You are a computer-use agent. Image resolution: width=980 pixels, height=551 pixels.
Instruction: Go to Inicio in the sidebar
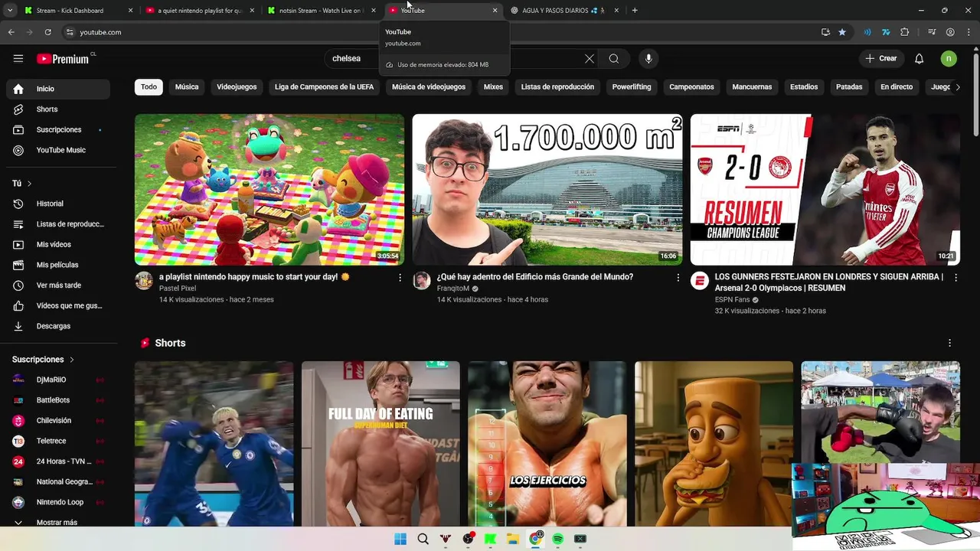click(58, 89)
